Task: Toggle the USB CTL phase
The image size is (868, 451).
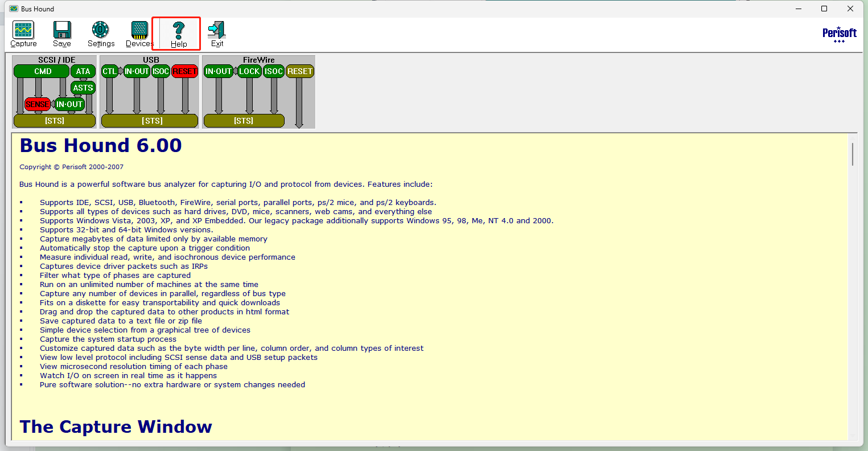Action: [109, 71]
